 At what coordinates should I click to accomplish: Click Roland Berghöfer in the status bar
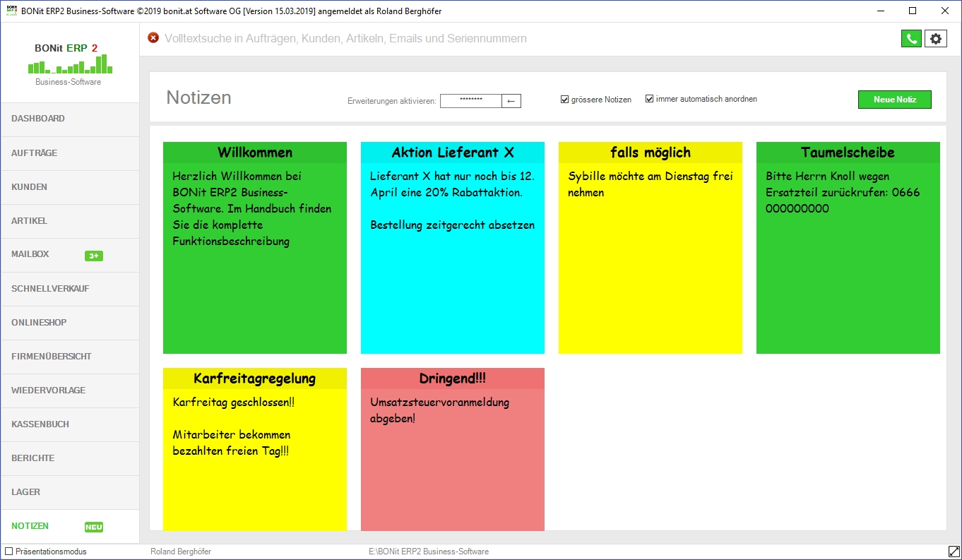(181, 552)
